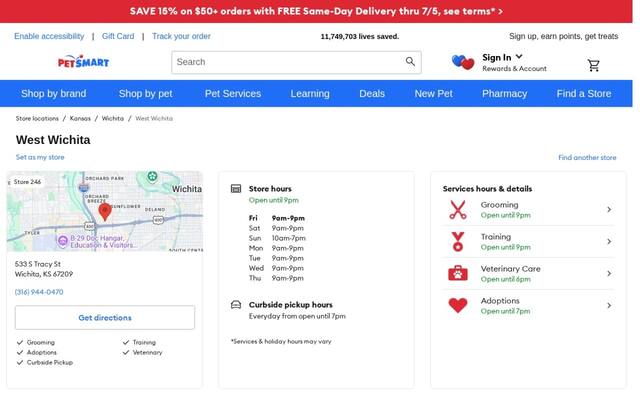This screenshot has width=640, height=400.
Task: Click 11,749,703 lives saved text
Action: (360, 36)
